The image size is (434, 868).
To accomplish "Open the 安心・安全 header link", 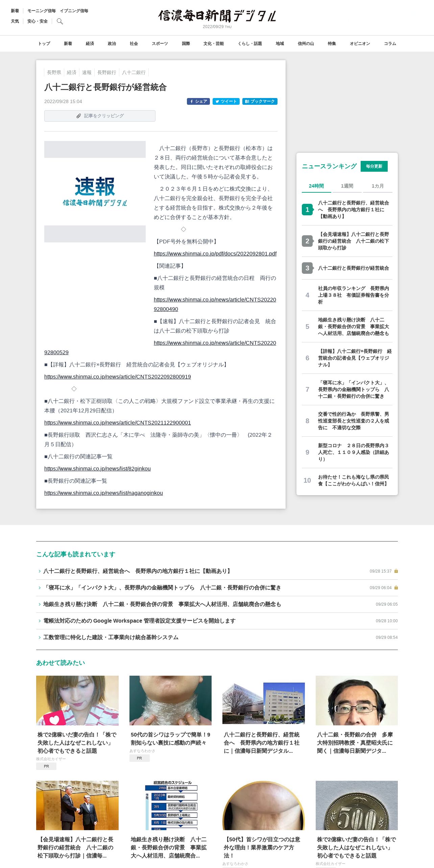I will [38, 21].
